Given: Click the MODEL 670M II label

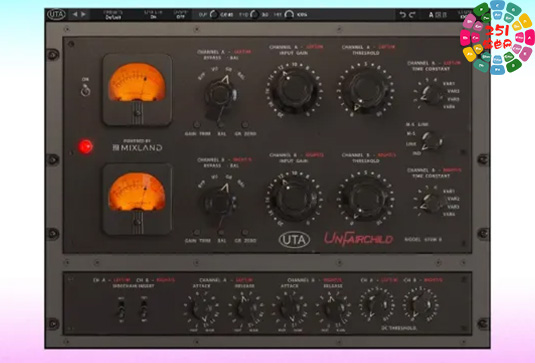Looking at the screenshot, I should (423, 239).
